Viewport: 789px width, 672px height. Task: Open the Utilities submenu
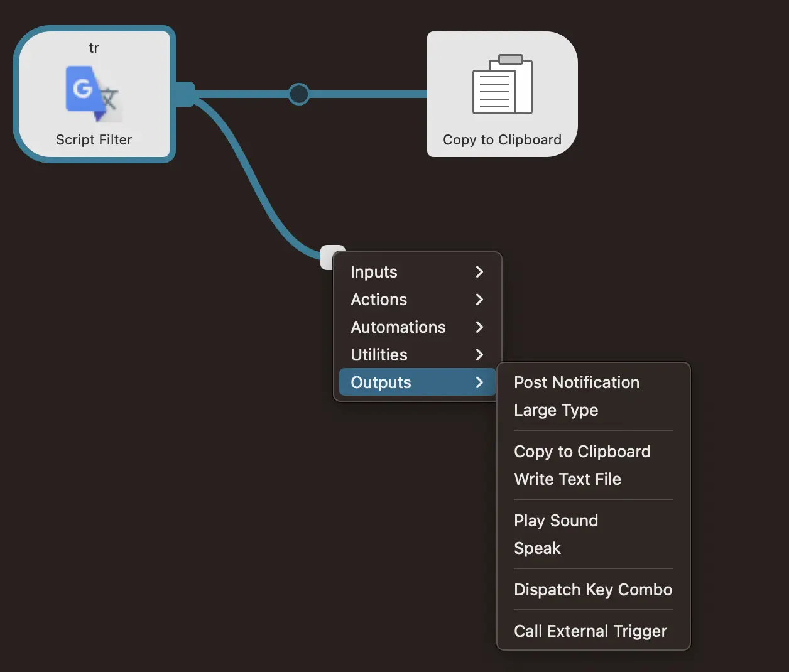pos(417,355)
